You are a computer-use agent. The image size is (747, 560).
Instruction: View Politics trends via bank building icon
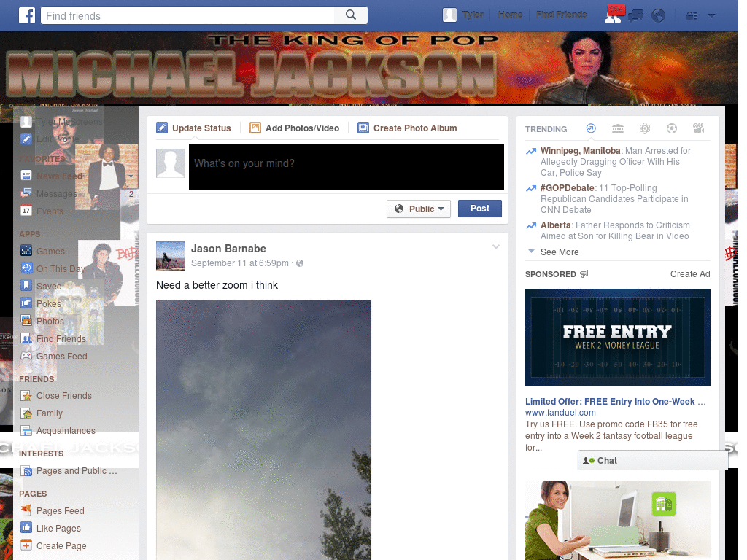(x=618, y=128)
